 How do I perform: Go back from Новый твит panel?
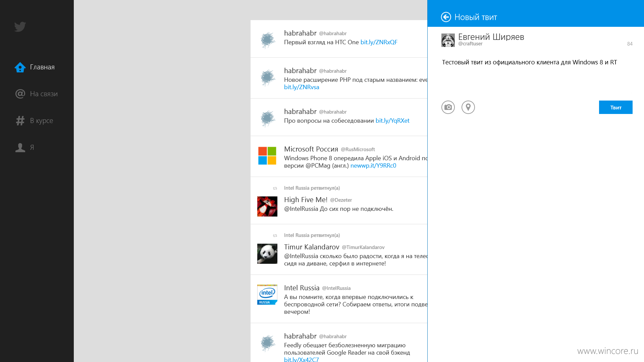[x=446, y=17]
